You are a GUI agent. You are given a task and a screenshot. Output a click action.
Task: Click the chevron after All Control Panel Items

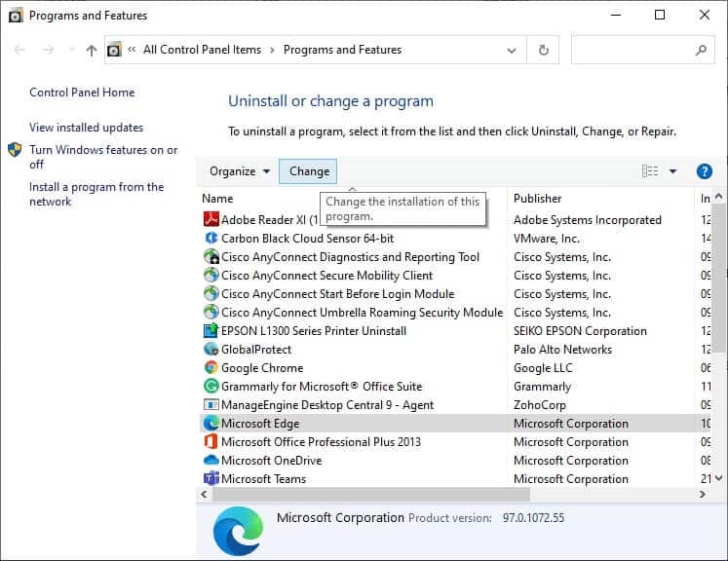coord(272,50)
